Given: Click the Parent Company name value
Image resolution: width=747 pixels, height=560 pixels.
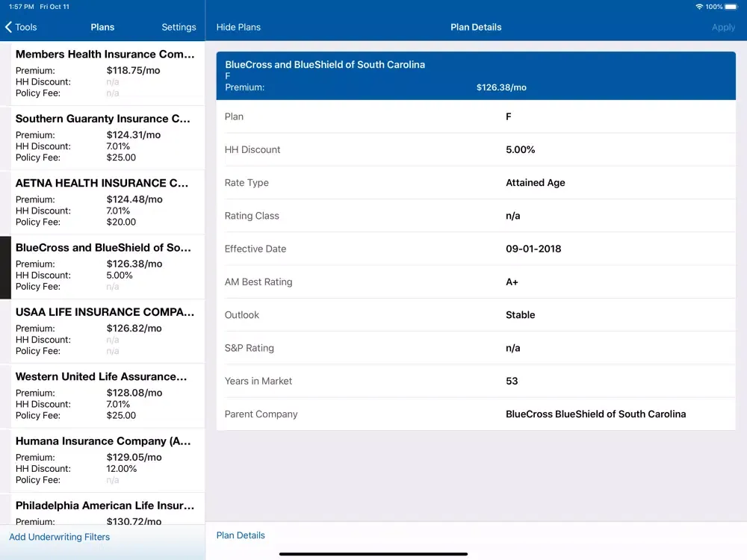Looking at the screenshot, I should tap(595, 414).
